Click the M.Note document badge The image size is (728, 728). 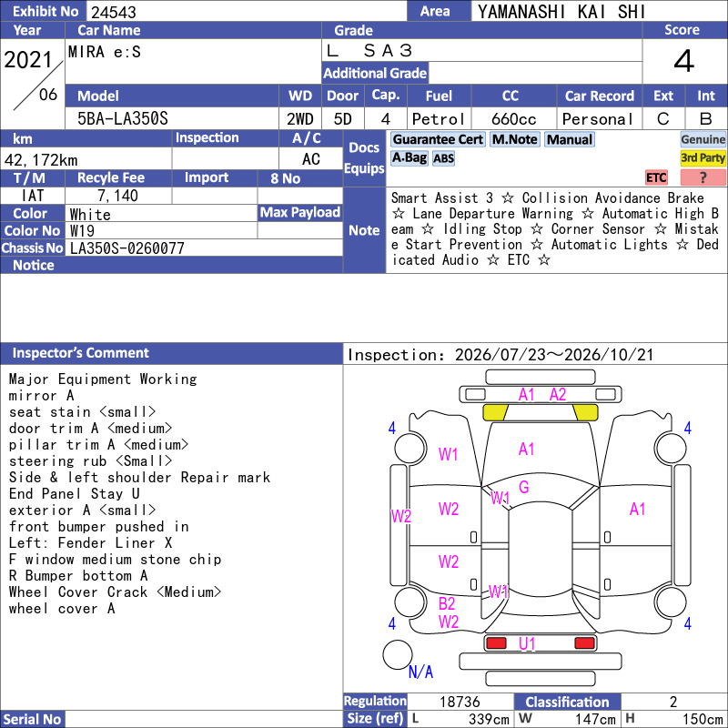[515, 139]
